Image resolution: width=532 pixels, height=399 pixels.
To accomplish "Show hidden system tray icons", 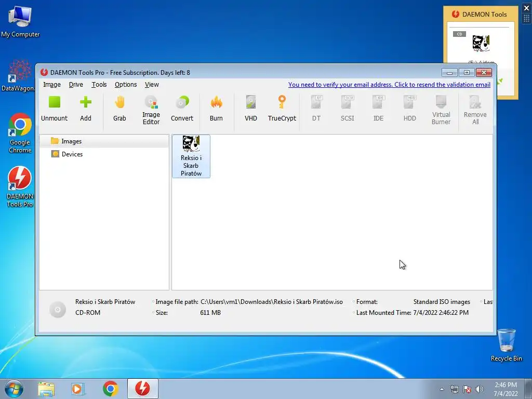I will (442, 389).
